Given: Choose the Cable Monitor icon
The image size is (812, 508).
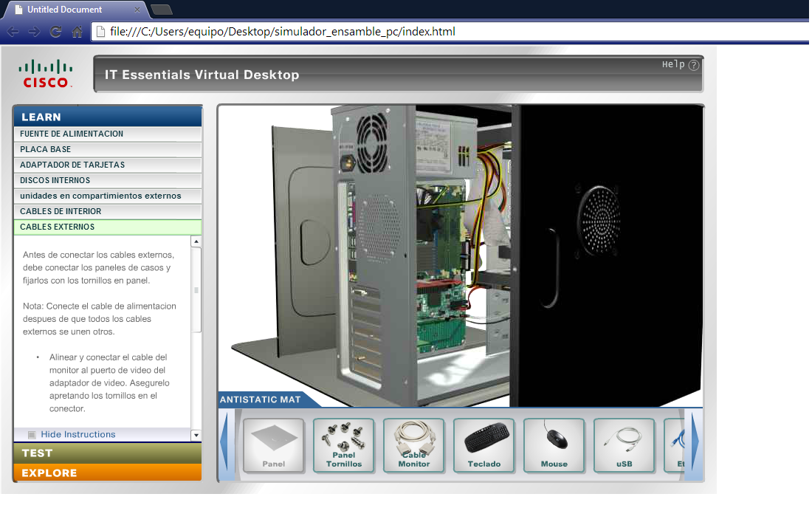Looking at the screenshot, I should [x=413, y=444].
